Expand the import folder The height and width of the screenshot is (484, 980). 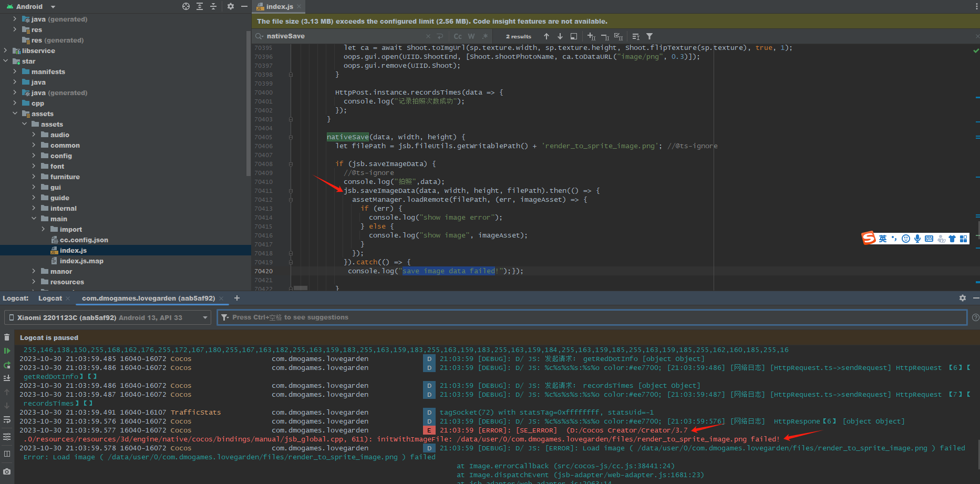click(43, 230)
